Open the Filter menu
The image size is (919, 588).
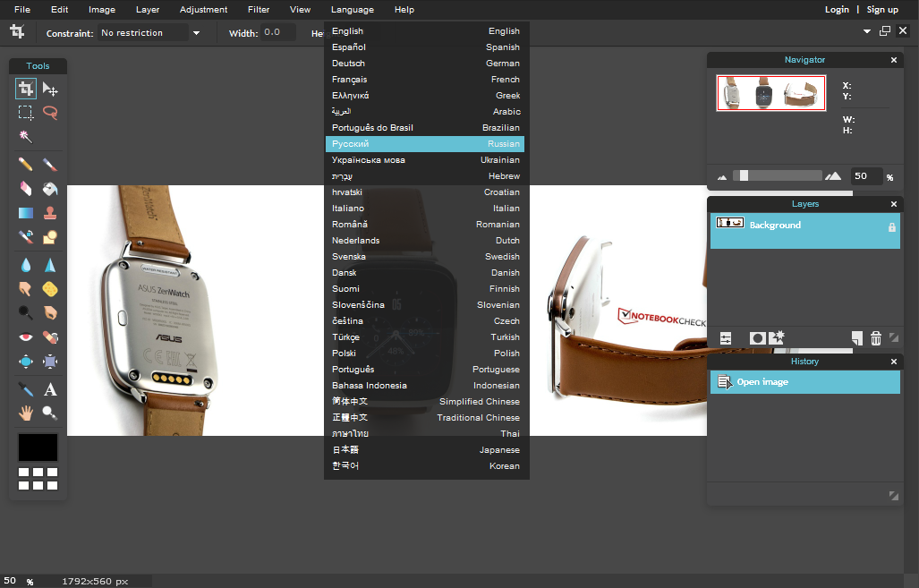pyautogui.click(x=259, y=9)
